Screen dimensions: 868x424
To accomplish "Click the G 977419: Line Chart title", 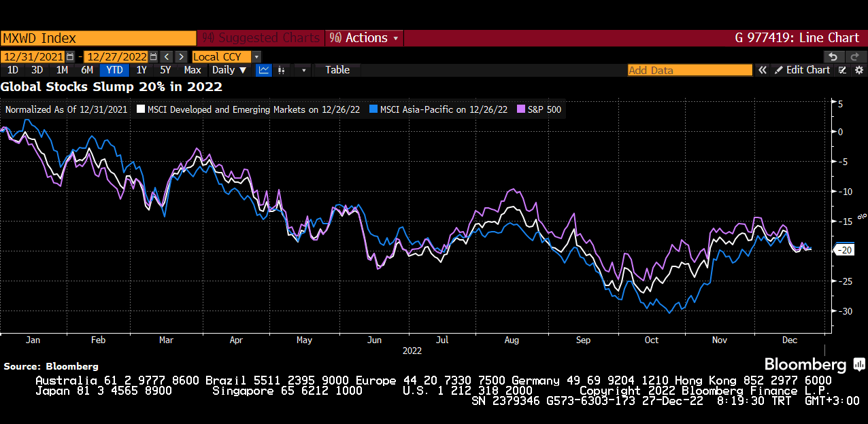I will pyautogui.click(x=797, y=38).
